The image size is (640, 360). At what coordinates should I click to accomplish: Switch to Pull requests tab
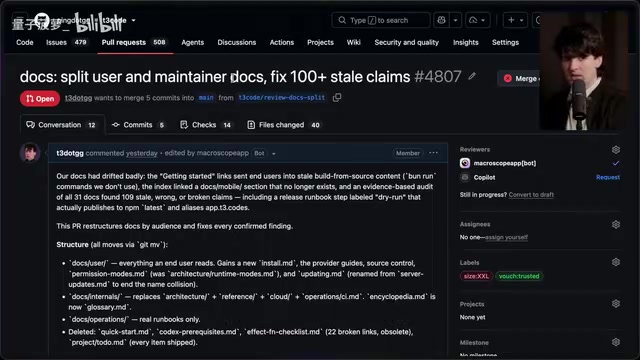tap(134, 42)
